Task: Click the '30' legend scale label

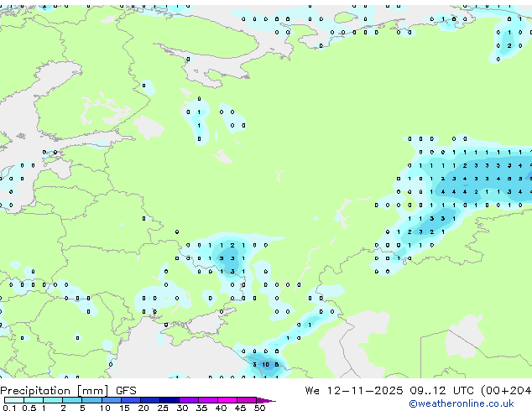Action: [x=183, y=408]
